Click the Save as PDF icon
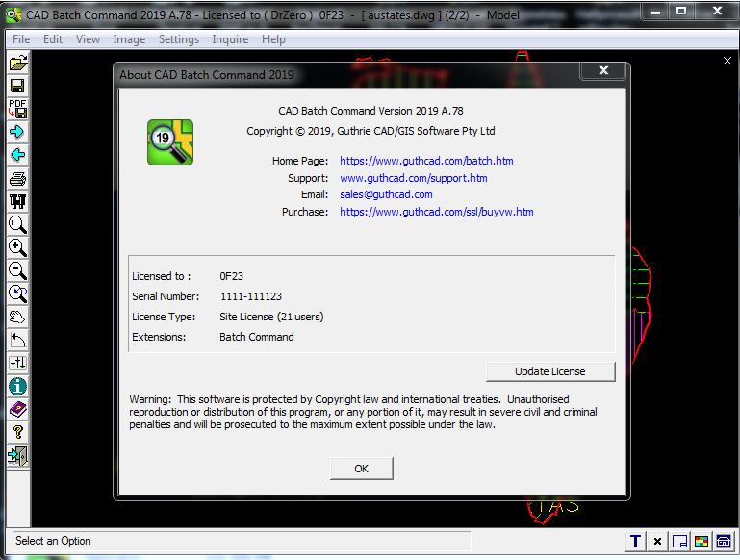 click(x=18, y=109)
